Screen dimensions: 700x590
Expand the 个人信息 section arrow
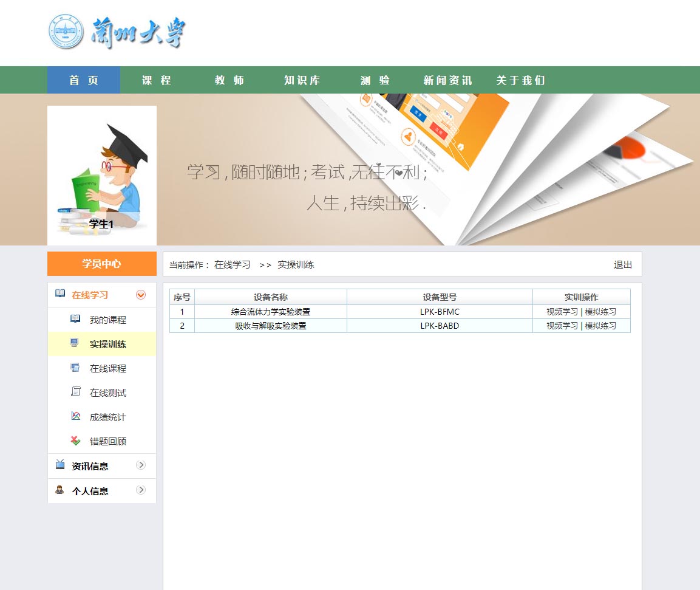(x=141, y=490)
